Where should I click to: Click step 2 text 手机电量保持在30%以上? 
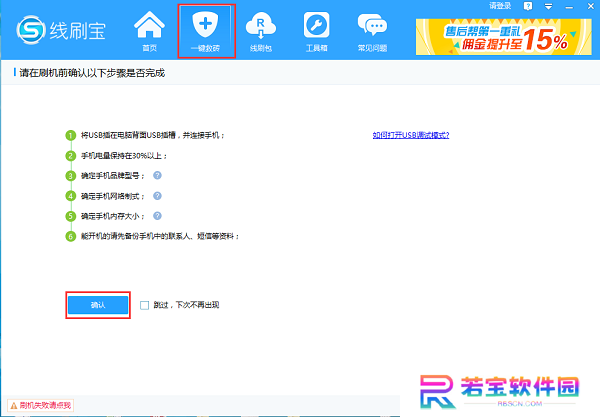tap(124, 156)
